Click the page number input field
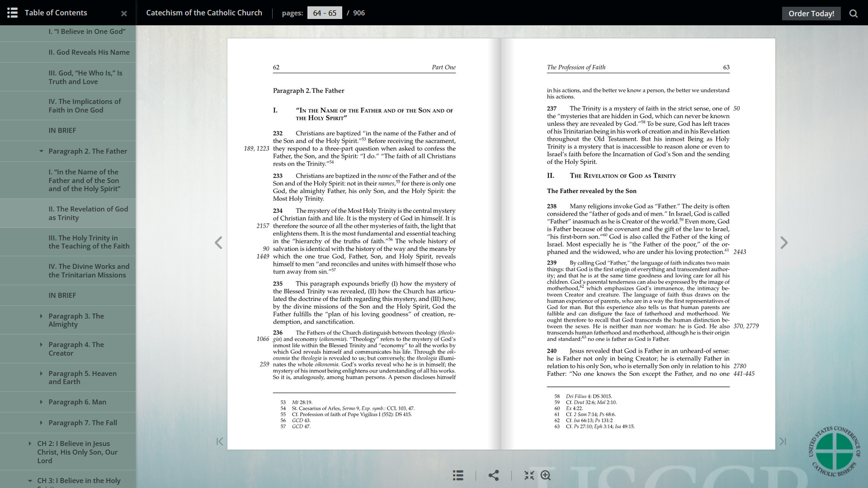This screenshot has height=488, width=868. tap(325, 13)
